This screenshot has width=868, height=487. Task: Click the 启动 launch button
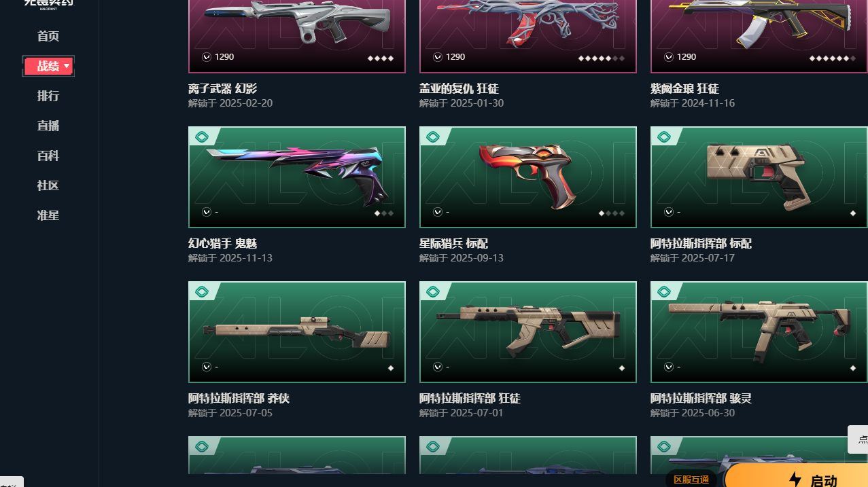click(x=796, y=477)
